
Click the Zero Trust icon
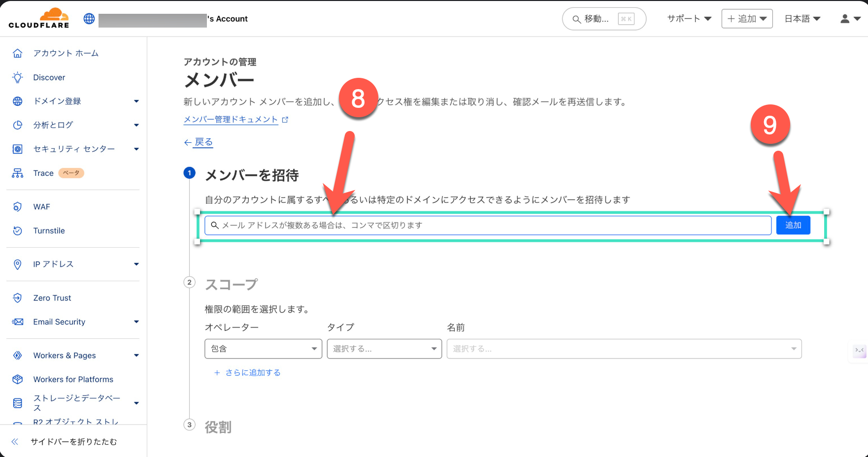[18, 298]
